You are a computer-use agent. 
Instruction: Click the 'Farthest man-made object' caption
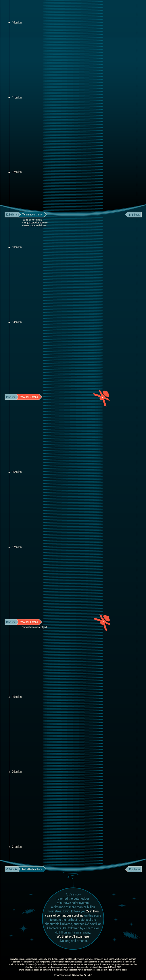coord(34,627)
